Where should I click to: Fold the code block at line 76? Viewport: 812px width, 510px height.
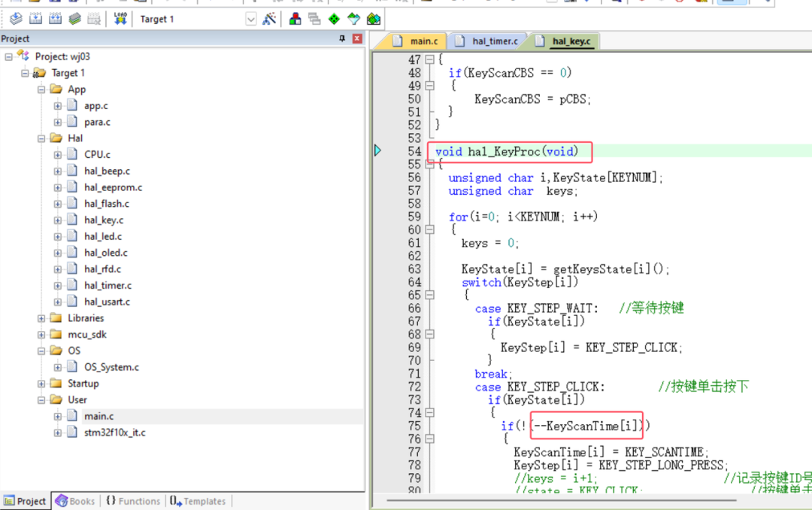429,439
